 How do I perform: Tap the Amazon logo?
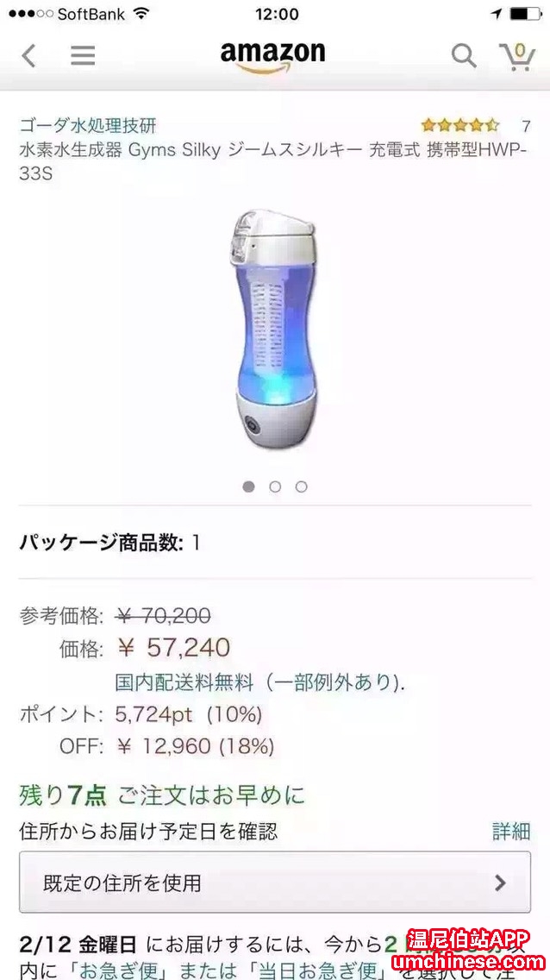click(272, 58)
